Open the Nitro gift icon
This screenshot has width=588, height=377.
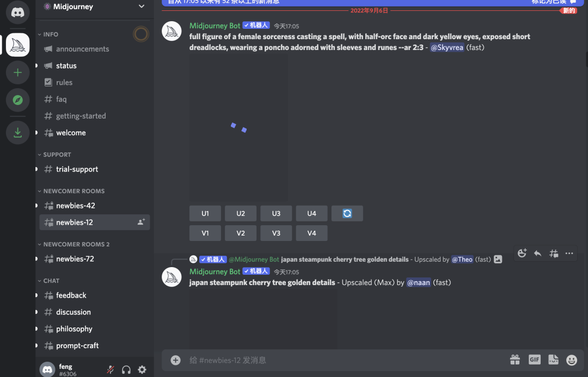pyautogui.click(x=515, y=360)
